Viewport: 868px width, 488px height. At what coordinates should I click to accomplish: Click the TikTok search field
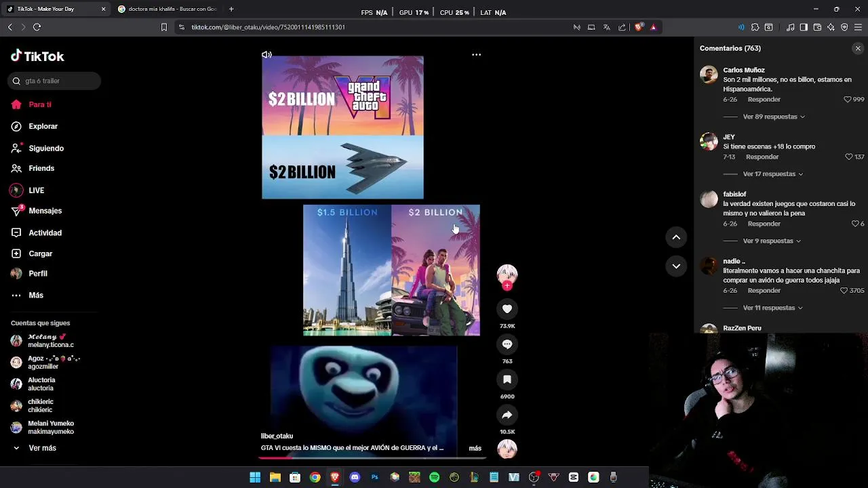(x=54, y=81)
